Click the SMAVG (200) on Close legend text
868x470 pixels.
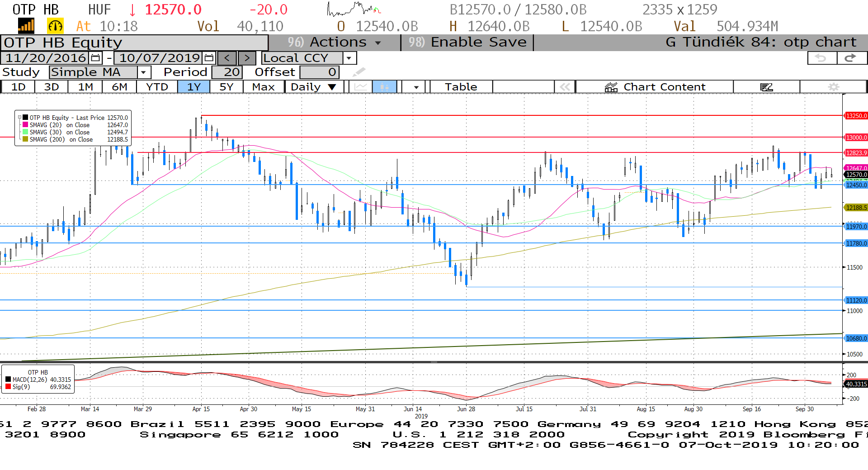point(61,139)
